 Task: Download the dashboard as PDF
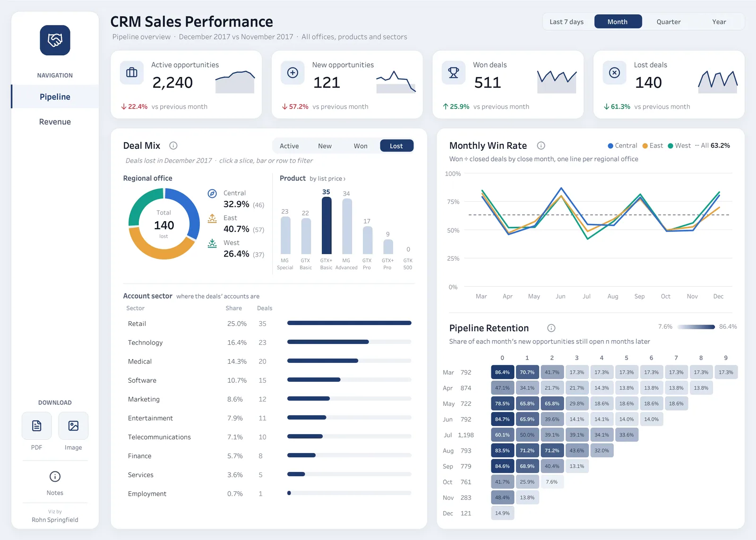tap(36, 426)
